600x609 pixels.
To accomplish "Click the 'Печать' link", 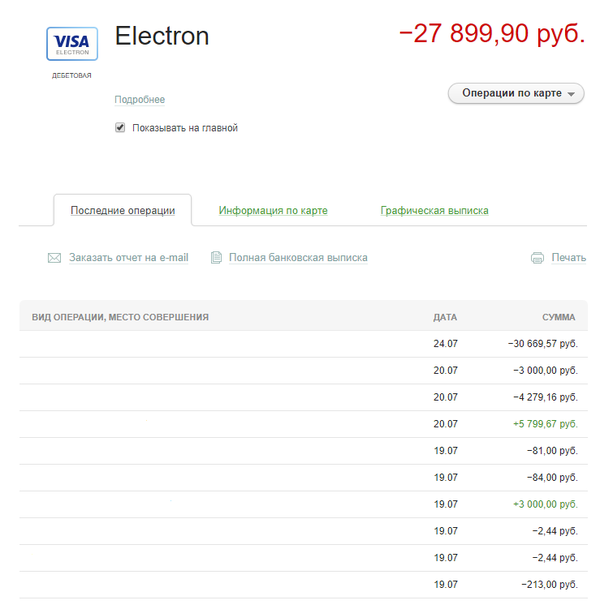I will coord(568,258).
